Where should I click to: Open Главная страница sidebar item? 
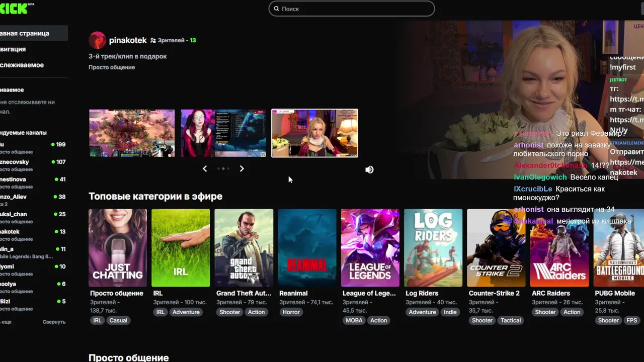[33, 33]
